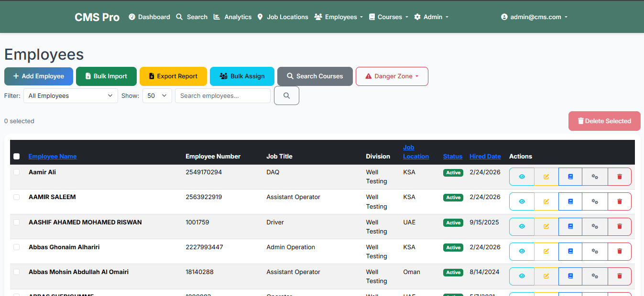This screenshot has height=296, width=644.
Task: Sort by the Status column header
Action: pyautogui.click(x=453, y=156)
